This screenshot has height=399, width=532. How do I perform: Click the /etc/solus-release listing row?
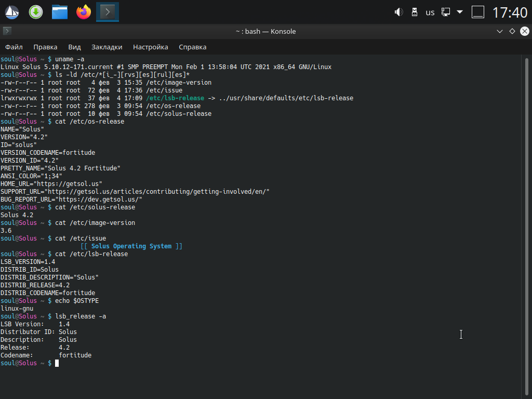(106, 114)
